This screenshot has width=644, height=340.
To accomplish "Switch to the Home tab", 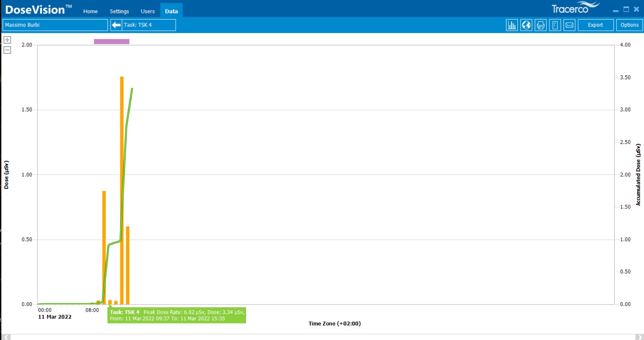I will click(90, 11).
